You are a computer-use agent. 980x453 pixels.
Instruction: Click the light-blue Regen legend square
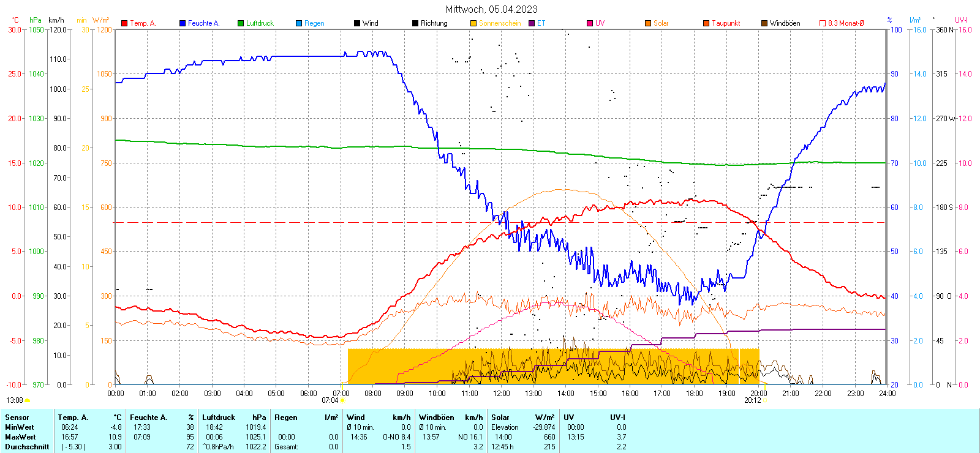[299, 23]
